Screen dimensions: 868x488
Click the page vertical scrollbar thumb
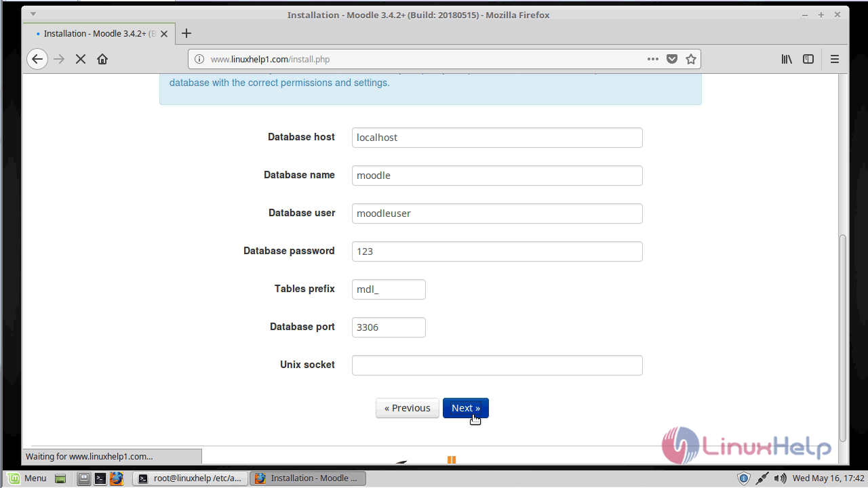[x=843, y=338]
